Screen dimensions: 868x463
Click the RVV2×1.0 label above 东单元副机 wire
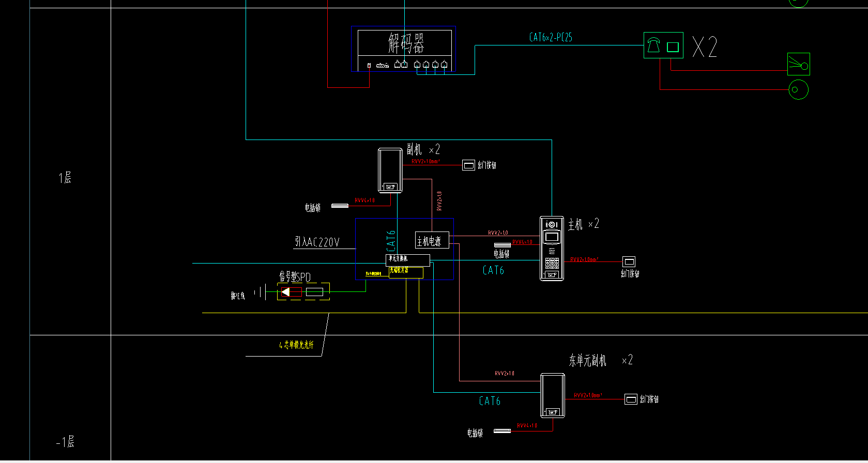pyautogui.click(x=505, y=373)
